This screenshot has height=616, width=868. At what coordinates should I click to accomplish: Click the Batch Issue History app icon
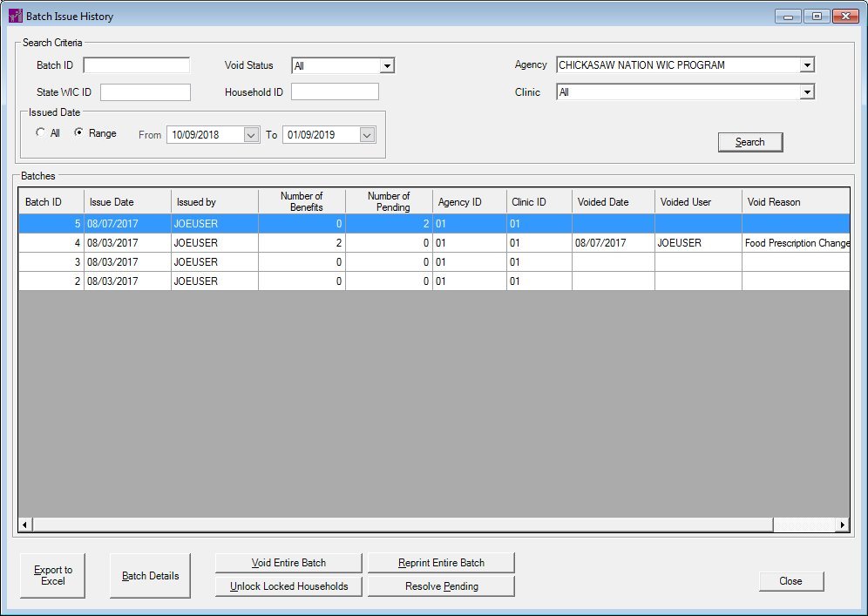[16, 16]
